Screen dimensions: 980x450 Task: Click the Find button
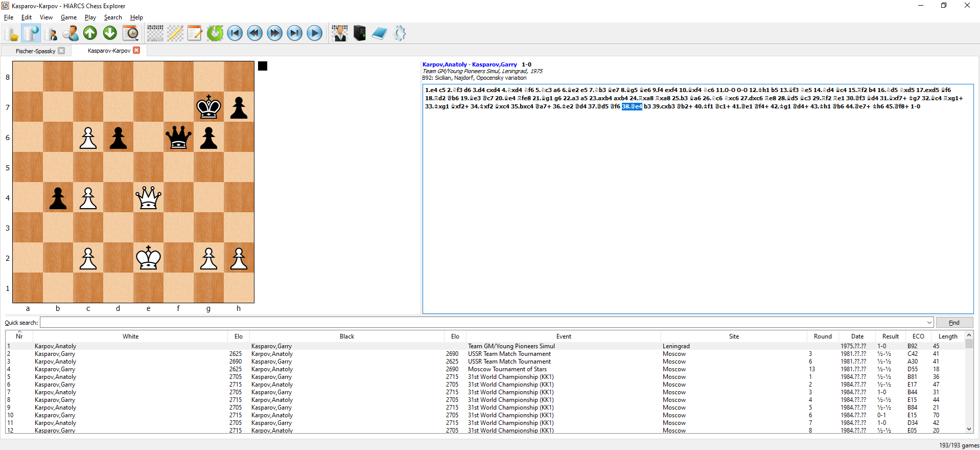pyautogui.click(x=954, y=323)
